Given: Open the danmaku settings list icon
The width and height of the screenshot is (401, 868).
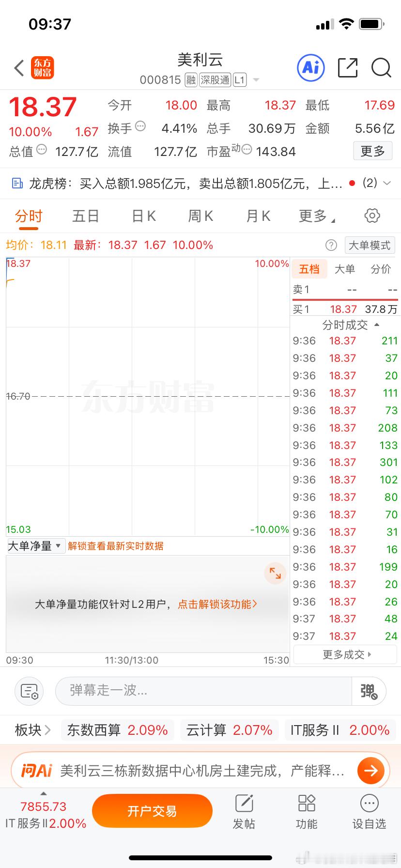Looking at the screenshot, I should pos(29,691).
